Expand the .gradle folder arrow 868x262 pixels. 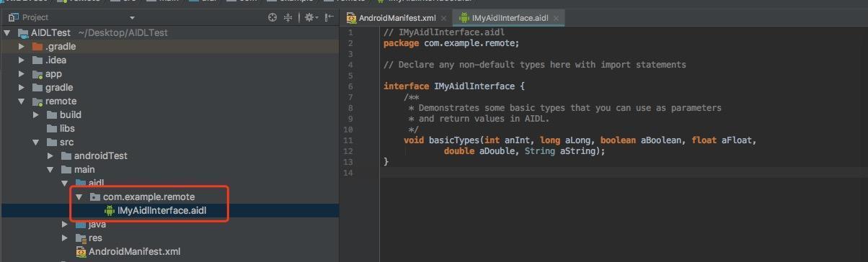pyautogui.click(x=22, y=47)
